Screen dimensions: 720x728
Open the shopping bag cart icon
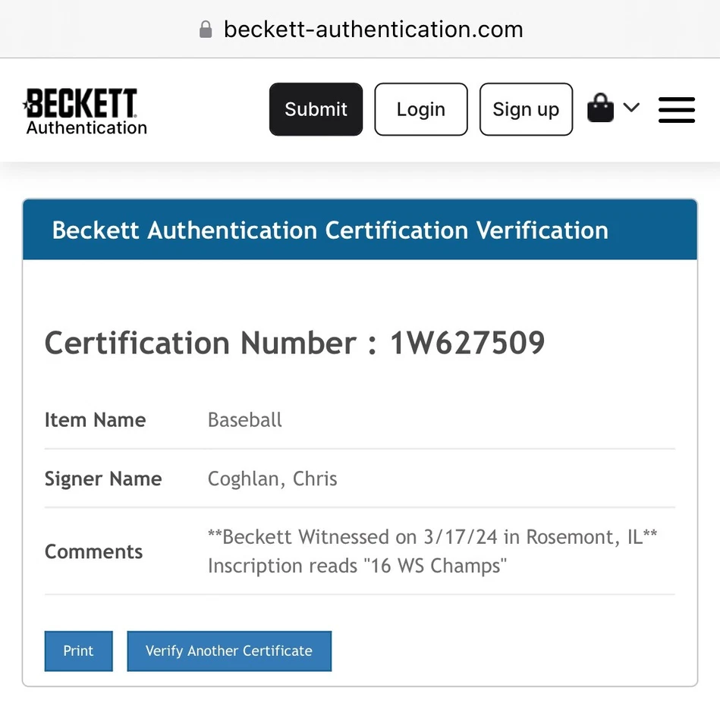(x=600, y=108)
